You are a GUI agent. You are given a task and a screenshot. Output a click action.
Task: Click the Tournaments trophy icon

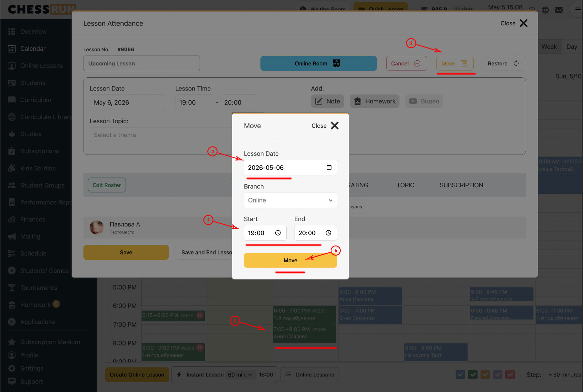(12, 288)
